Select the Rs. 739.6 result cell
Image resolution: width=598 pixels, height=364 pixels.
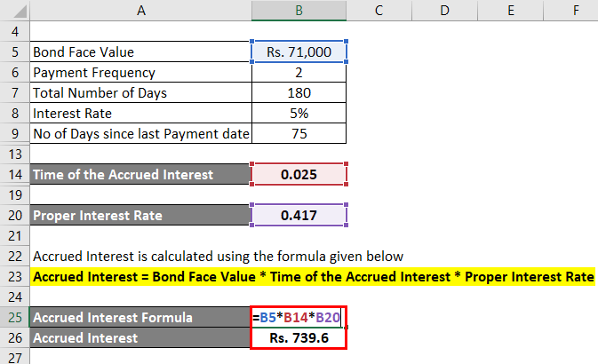pos(299,338)
